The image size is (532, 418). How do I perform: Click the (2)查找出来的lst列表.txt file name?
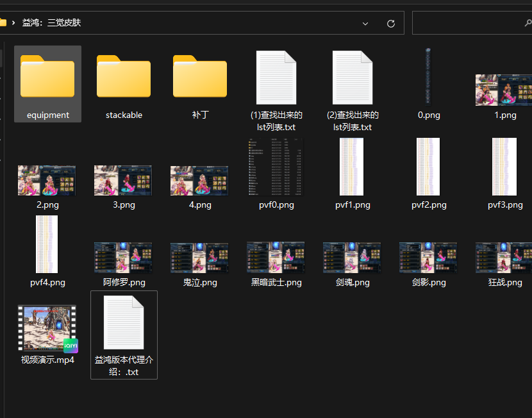[x=353, y=121]
